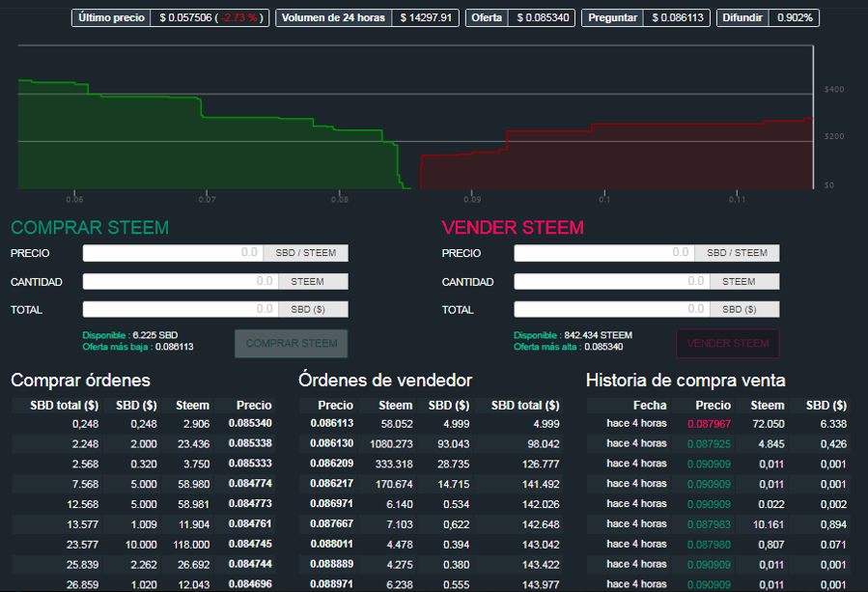Click SBD total 26.859 in buy orders

82,584
